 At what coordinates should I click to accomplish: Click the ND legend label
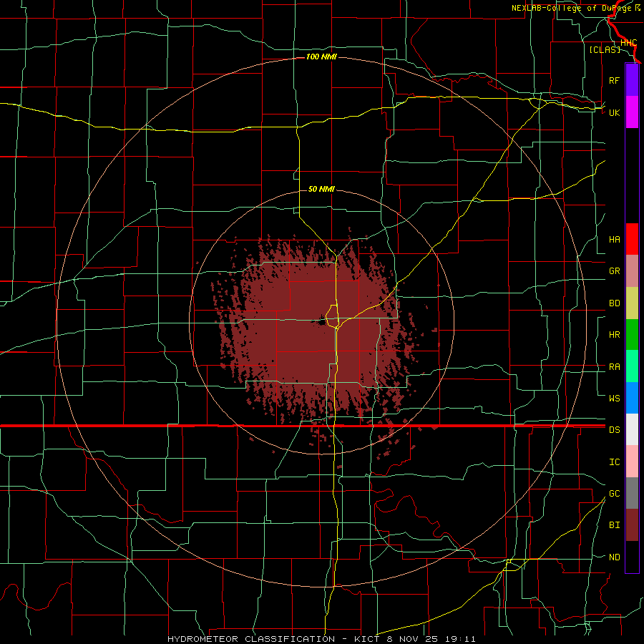pos(614,557)
